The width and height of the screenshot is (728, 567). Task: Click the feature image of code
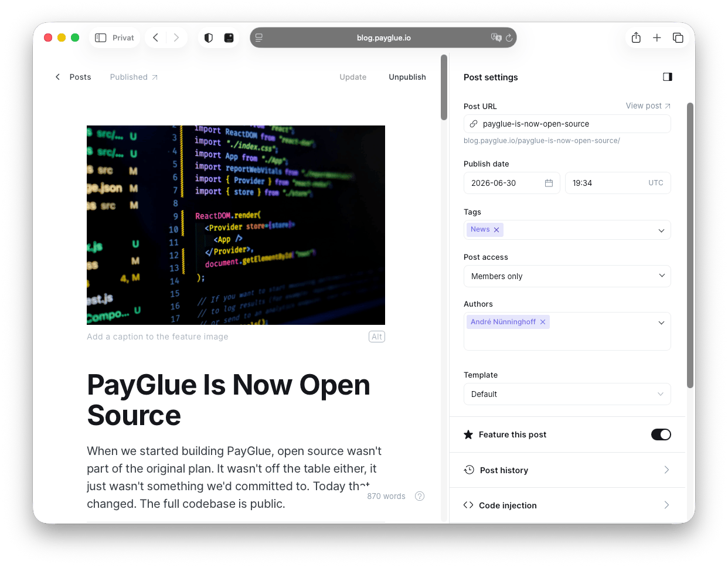pos(236,225)
